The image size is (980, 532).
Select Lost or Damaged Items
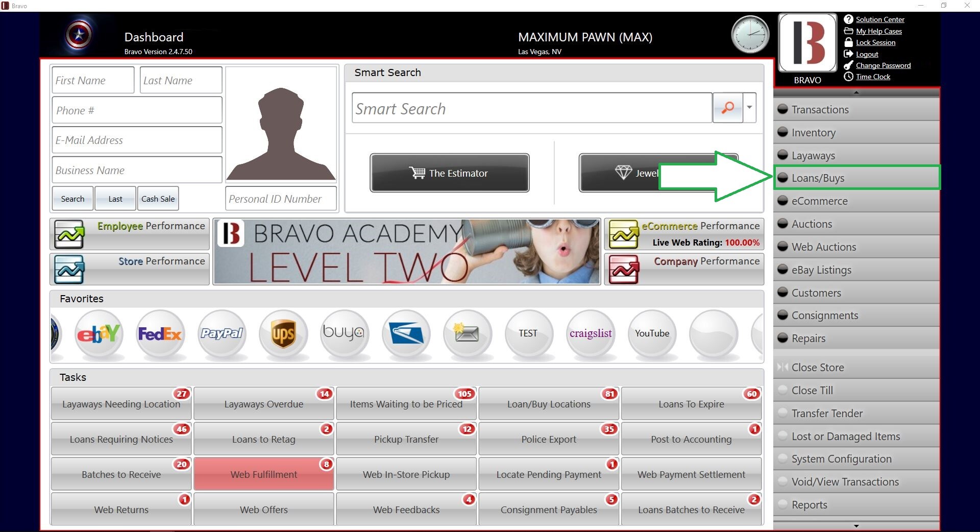pyautogui.click(x=856, y=436)
